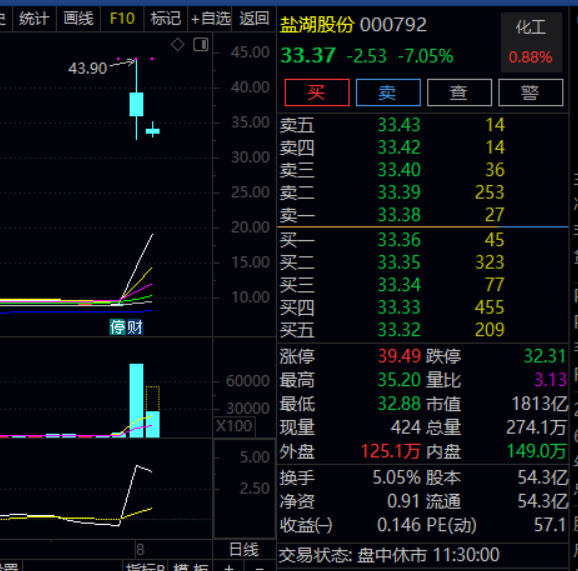Click the 停 marker on chart

coord(118,327)
